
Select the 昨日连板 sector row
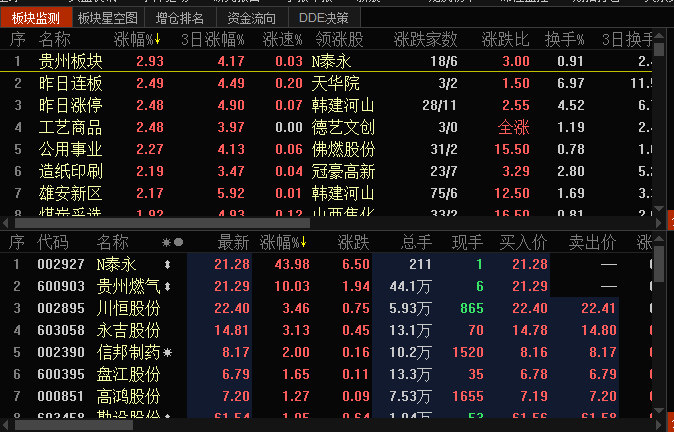click(x=326, y=83)
